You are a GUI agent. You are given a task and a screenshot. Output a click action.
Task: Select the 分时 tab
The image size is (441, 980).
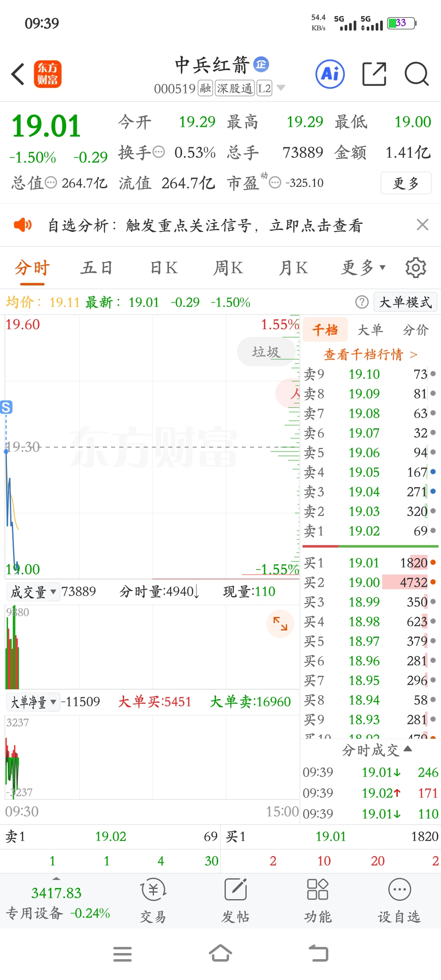coord(32,268)
